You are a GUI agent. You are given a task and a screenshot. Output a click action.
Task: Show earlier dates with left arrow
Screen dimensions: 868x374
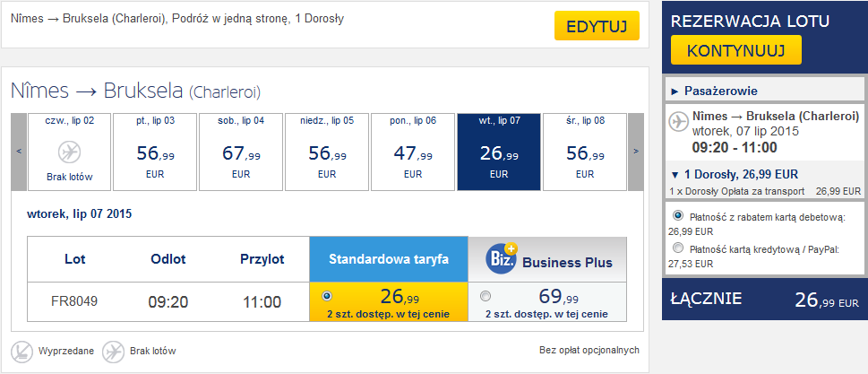(x=19, y=152)
